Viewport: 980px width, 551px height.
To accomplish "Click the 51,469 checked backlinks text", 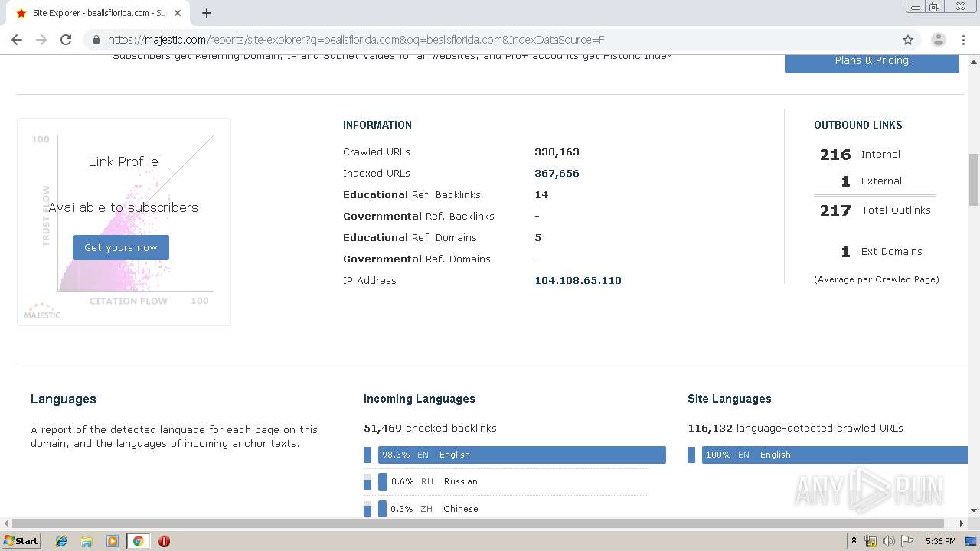I will click(430, 428).
